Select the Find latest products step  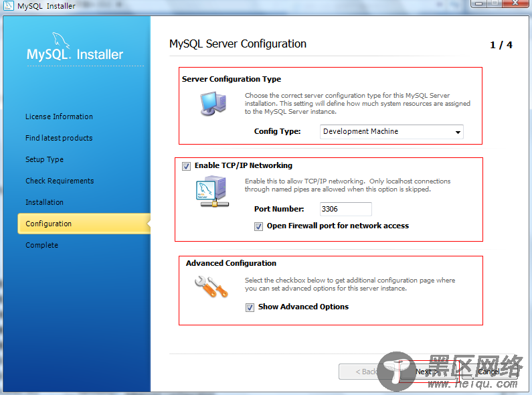pyautogui.click(x=59, y=138)
